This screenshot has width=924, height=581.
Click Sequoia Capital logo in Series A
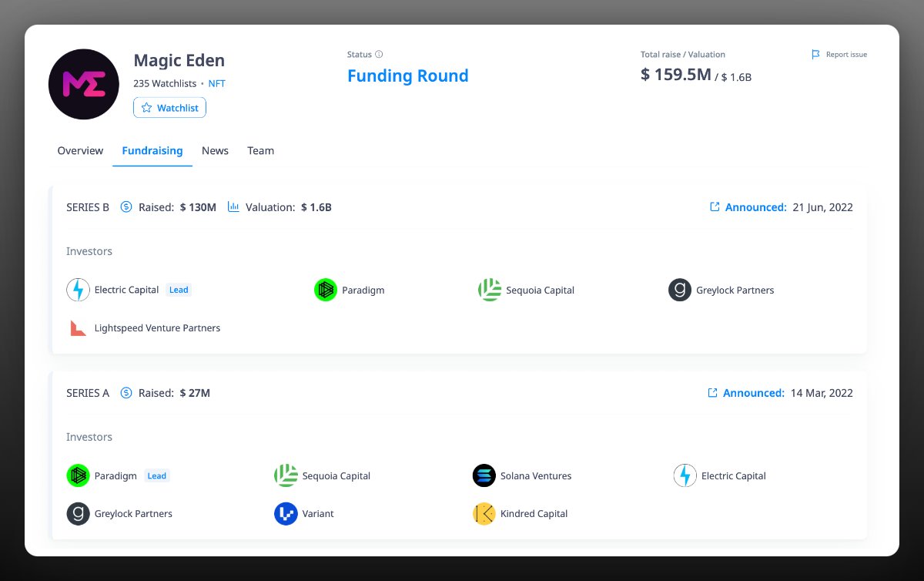[286, 475]
